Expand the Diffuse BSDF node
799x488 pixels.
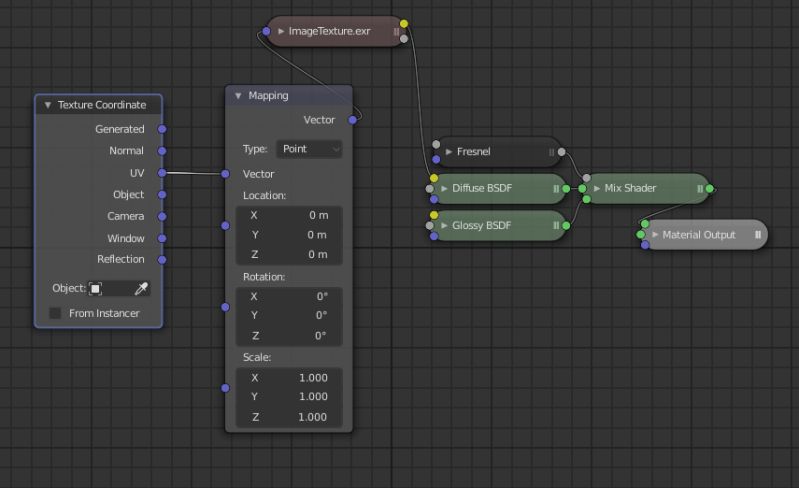(x=444, y=188)
